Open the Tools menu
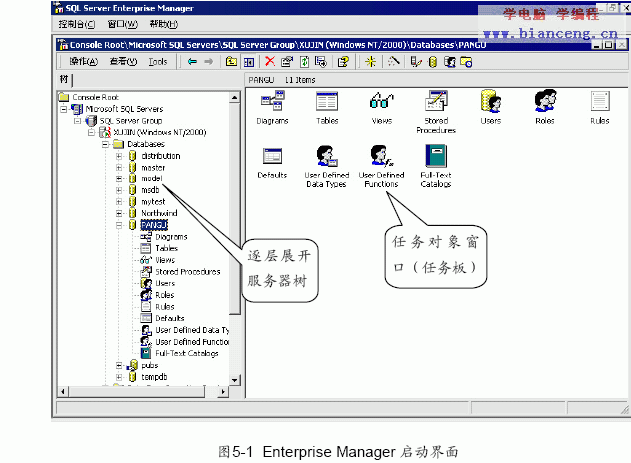 (x=157, y=62)
